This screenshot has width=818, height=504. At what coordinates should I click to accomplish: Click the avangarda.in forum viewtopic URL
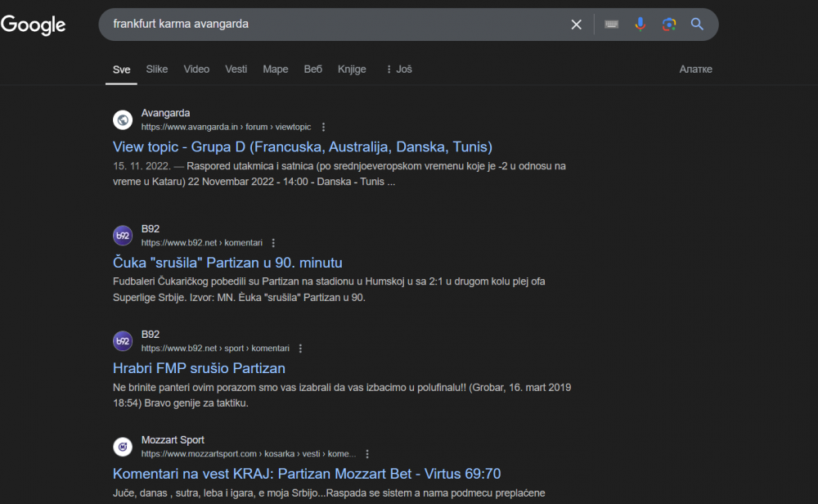click(x=226, y=128)
